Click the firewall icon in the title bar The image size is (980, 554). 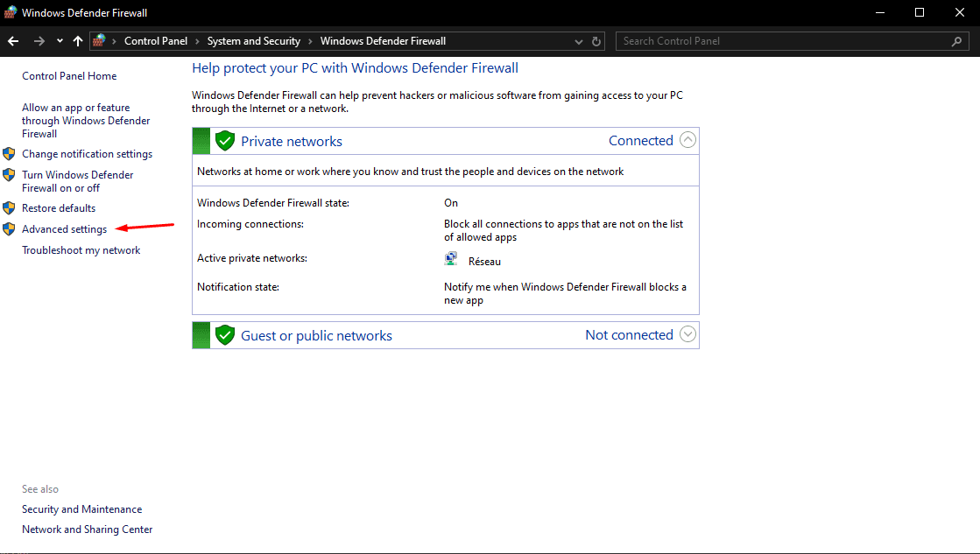10,12
